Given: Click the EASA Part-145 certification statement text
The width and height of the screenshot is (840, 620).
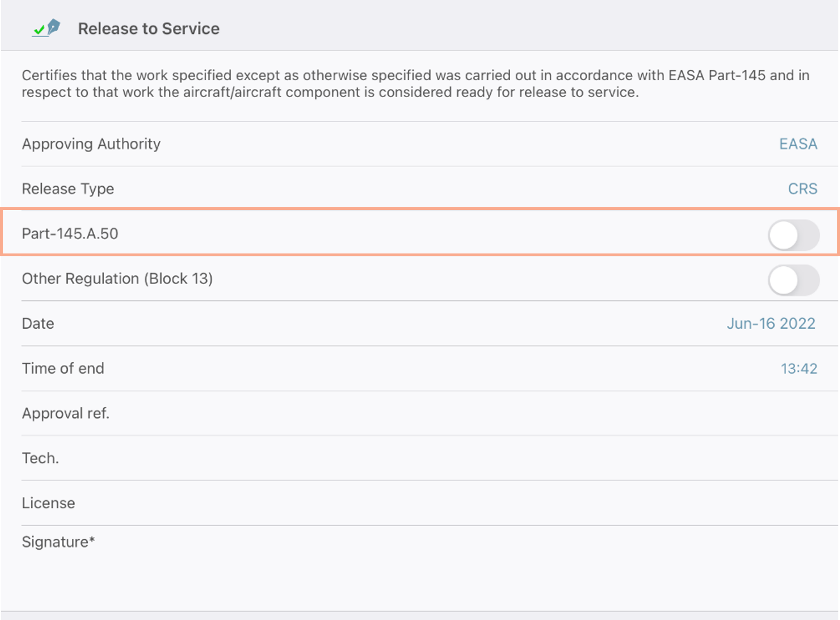Looking at the screenshot, I should click(x=416, y=84).
